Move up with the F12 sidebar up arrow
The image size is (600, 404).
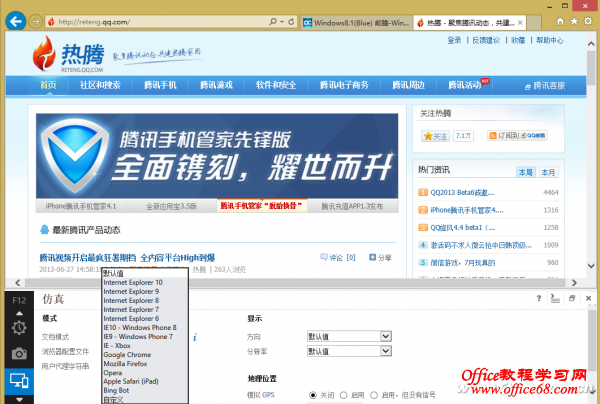[19, 313]
